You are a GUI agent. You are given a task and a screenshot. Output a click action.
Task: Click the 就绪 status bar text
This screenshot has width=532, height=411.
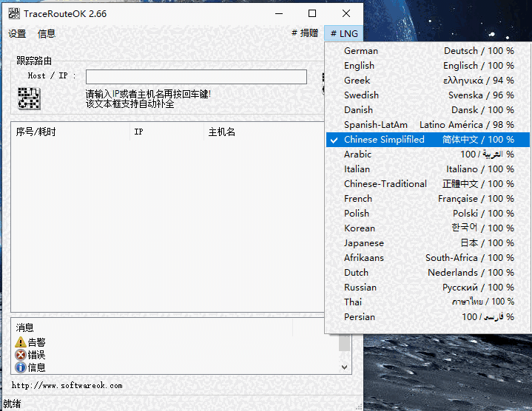(x=13, y=404)
